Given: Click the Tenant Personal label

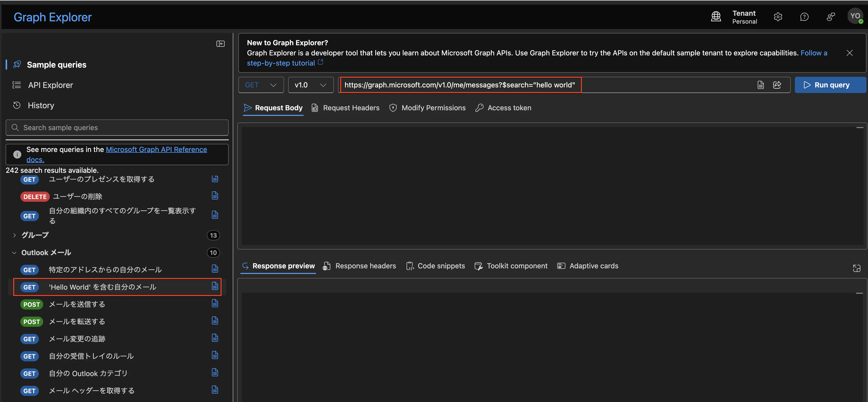Looking at the screenshot, I should [x=744, y=17].
